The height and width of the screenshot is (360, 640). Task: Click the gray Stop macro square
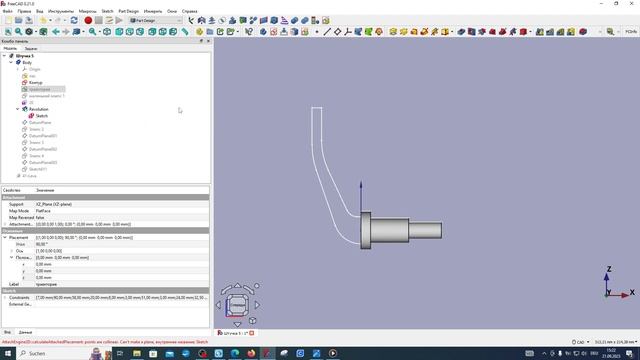[99, 20]
